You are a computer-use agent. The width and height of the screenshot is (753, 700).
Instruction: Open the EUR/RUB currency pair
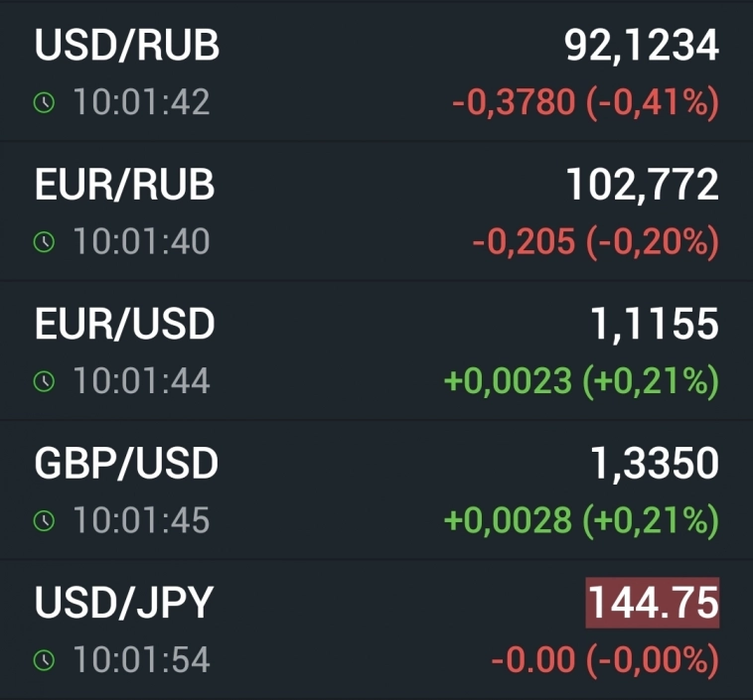124,185
